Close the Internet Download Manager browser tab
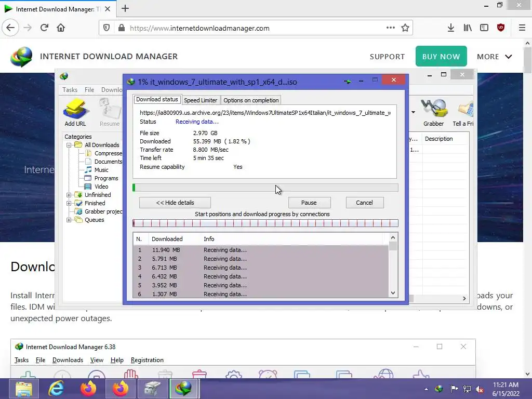Viewport: 532px width, 399px height. [x=108, y=9]
